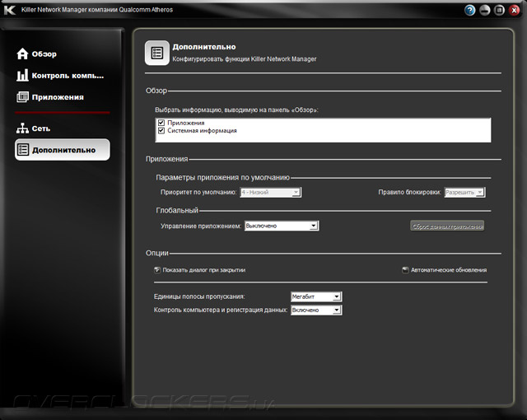
Task: Select the Дополнительно sidebar item
Action: pyautogui.click(x=63, y=150)
